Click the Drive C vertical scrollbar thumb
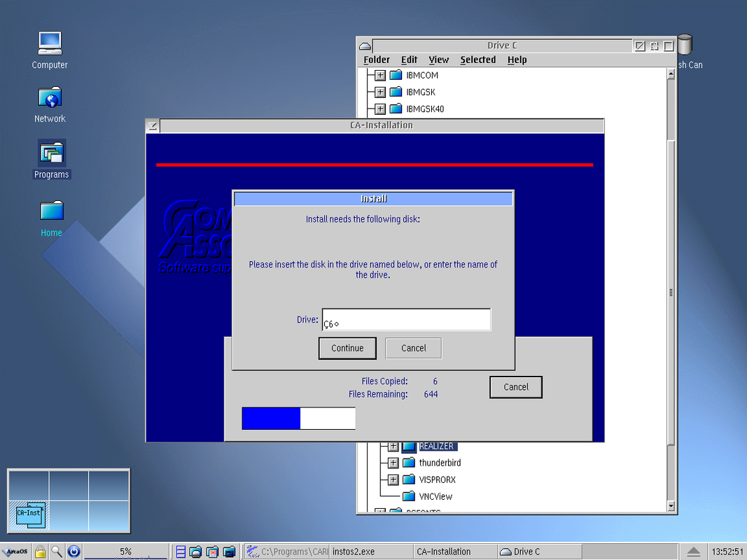This screenshot has width=747, height=560. coord(671,293)
